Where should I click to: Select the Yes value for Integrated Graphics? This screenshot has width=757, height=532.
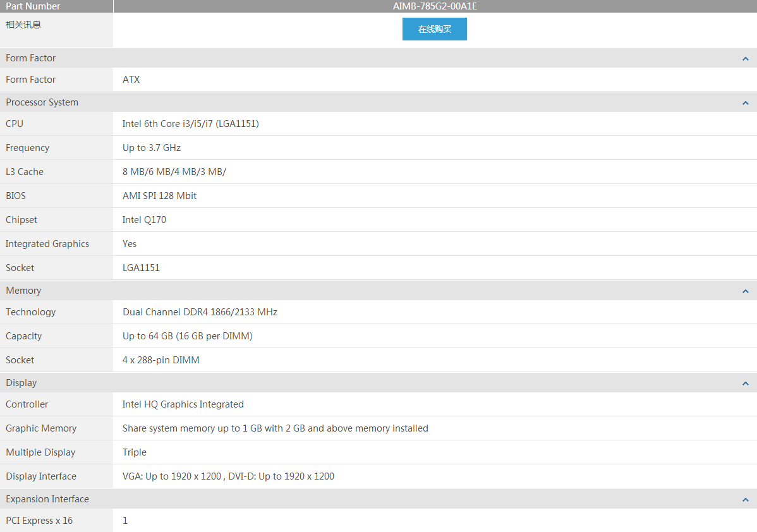click(130, 244)
